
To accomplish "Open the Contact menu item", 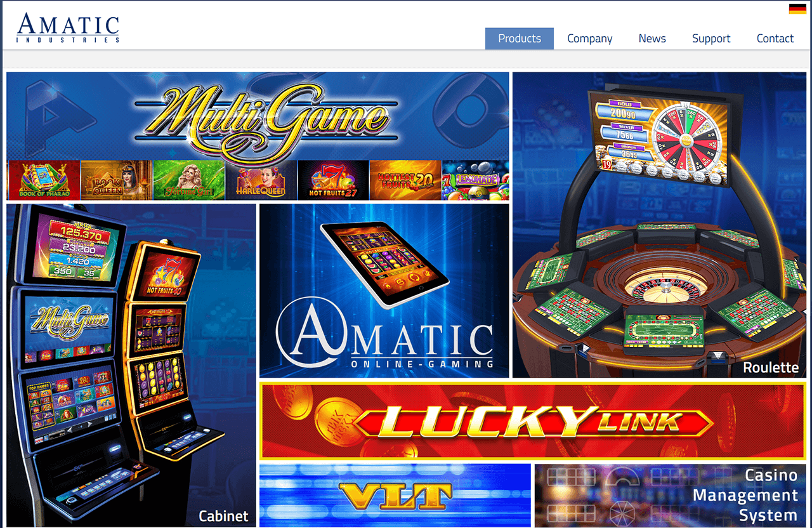I will pyautogui.click(x=775, y=39).
